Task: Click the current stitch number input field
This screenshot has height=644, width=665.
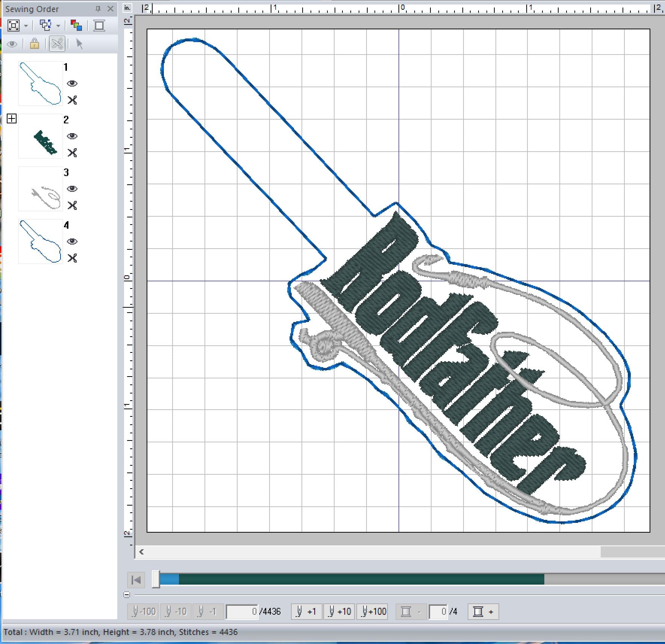Action: 242,612
